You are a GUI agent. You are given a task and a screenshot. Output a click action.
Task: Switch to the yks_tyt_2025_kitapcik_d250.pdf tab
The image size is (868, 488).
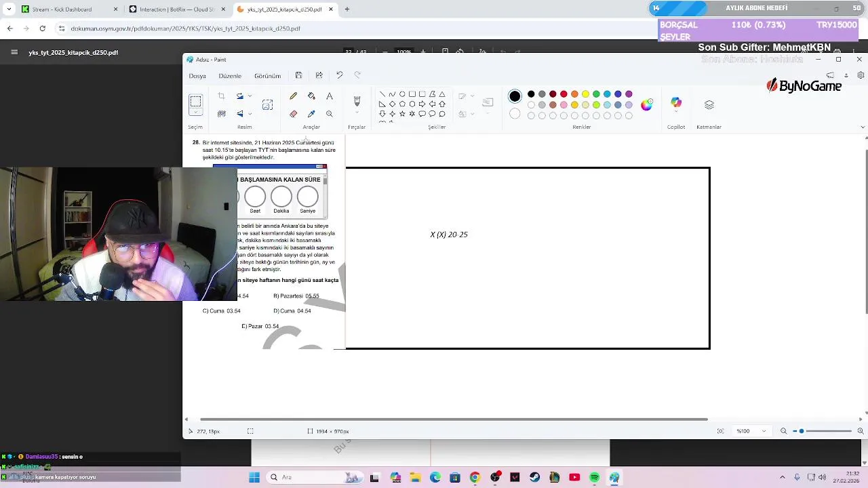[x=285, y=9]
